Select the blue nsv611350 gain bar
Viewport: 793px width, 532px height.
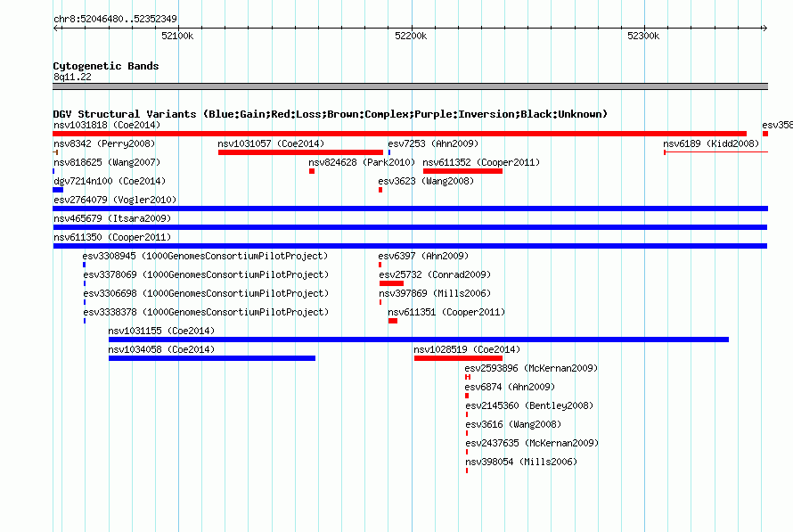point(410,246)
